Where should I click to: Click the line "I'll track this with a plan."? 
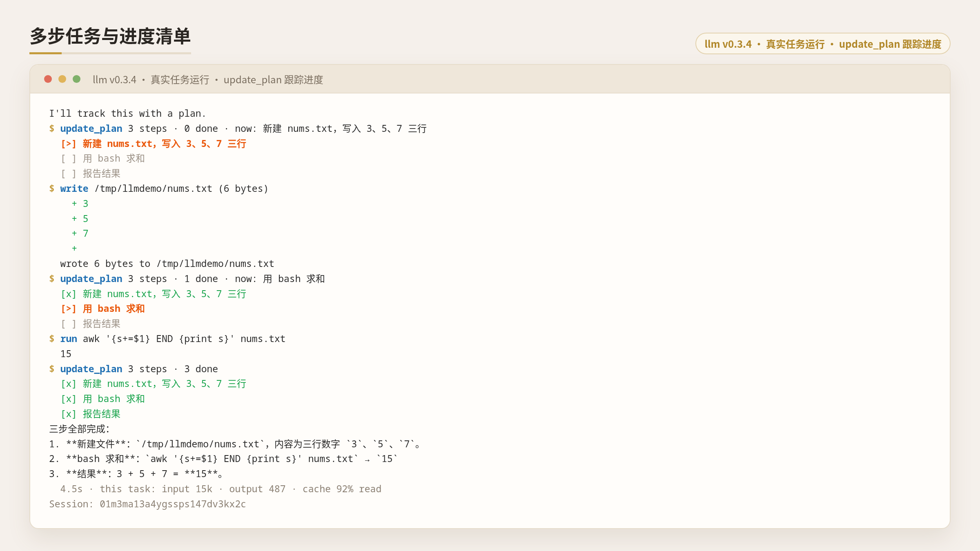[127, 113]
